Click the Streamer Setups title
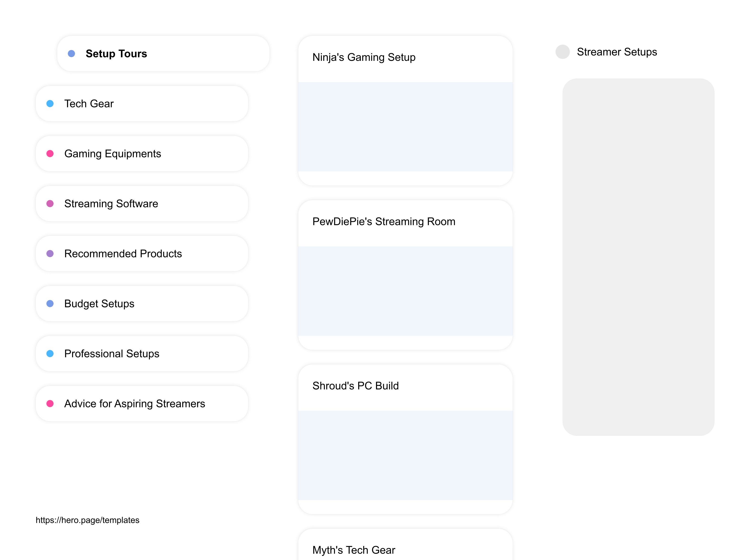 [x=616, y=52]
